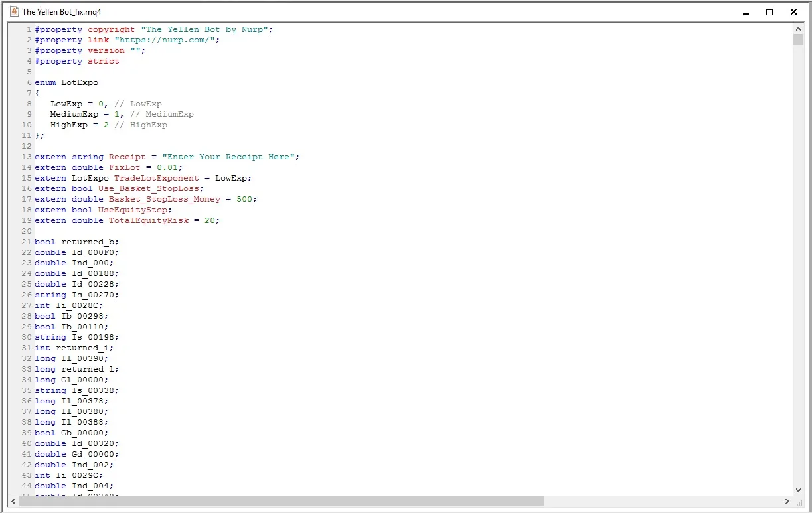This screenshot has height=513, width=812.
Task: Click horizontal scrollbar left arrow
Action: [x=13, y=502]
